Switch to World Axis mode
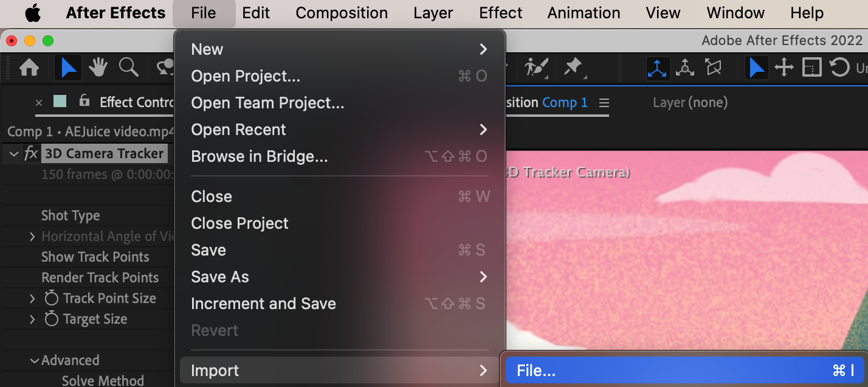Image resolution: width=868 pixels, height=387 pixels. 686,68
